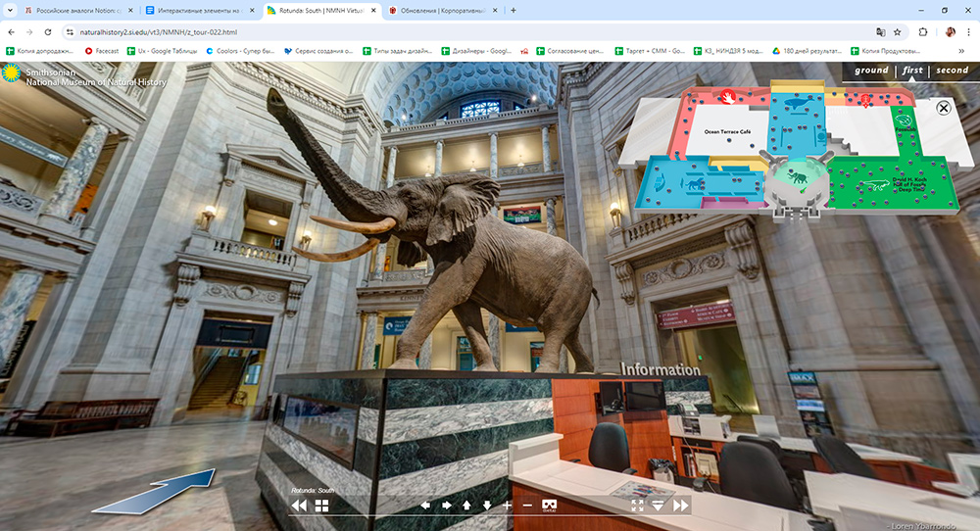980x531 pixels.
Task: Bookmark this page with star icon
Action: point(898,31)
